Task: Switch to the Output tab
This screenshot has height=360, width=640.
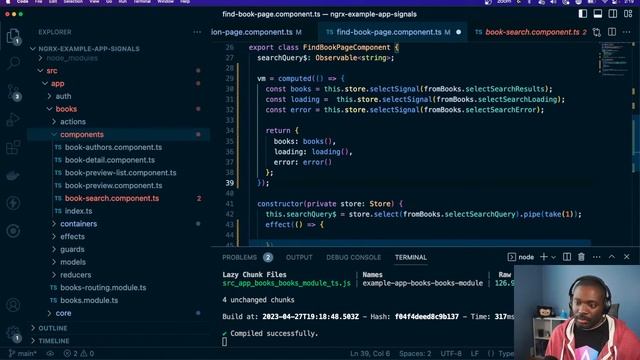Action: [x=299, y=257]
